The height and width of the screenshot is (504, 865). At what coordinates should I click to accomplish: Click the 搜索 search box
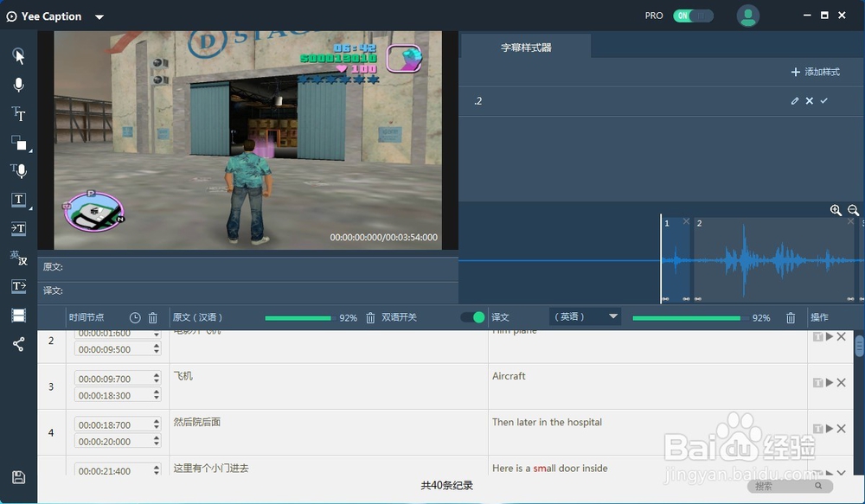(790, 486)
